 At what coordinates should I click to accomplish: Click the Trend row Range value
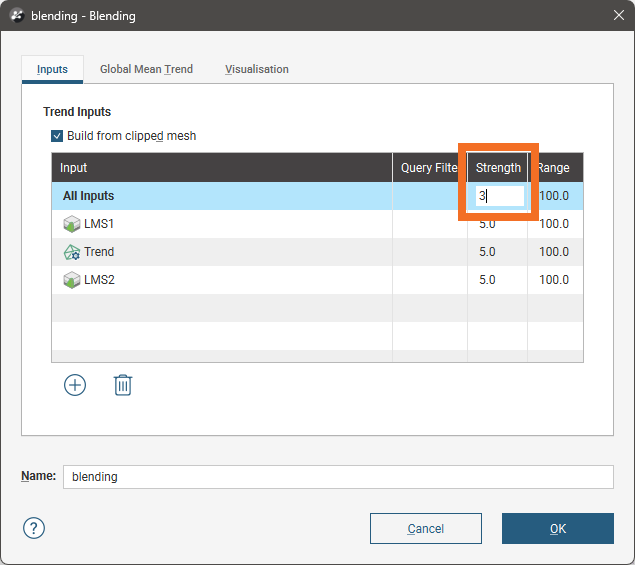554,252
